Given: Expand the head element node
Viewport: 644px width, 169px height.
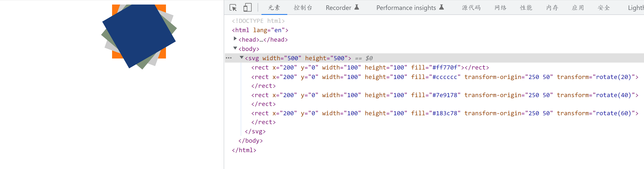Looking at the screenshot, I should (235, 39).
